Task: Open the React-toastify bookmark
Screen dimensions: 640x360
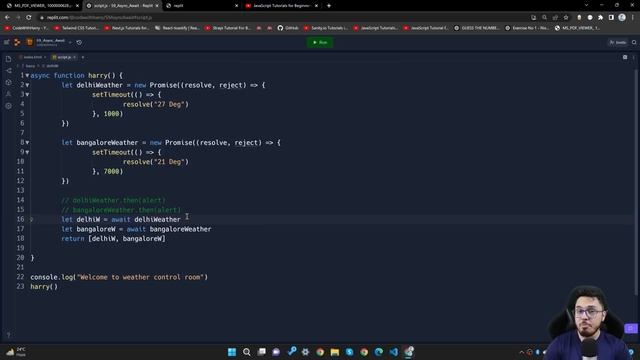Action: [177, 28]
